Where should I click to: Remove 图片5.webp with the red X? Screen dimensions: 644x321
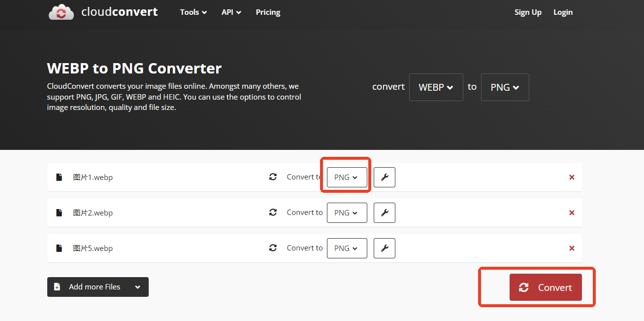point(572,249)
